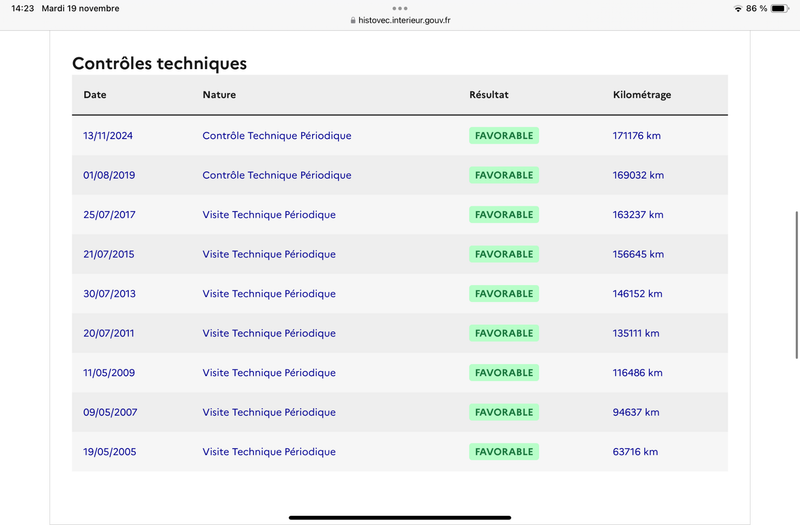Select the 156645 km mileage value
The width and height of the screenshot is (800, 525).
(x=638, y=254)
